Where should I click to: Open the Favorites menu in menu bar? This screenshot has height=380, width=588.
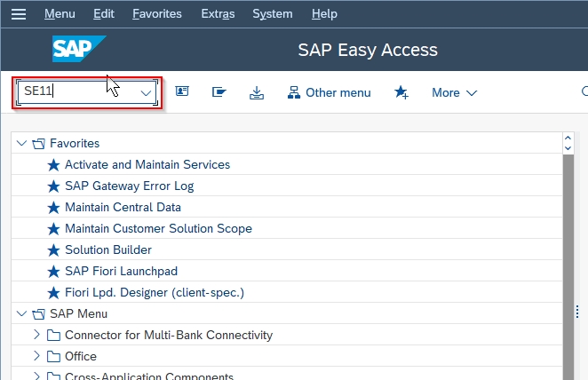[156, 14]
